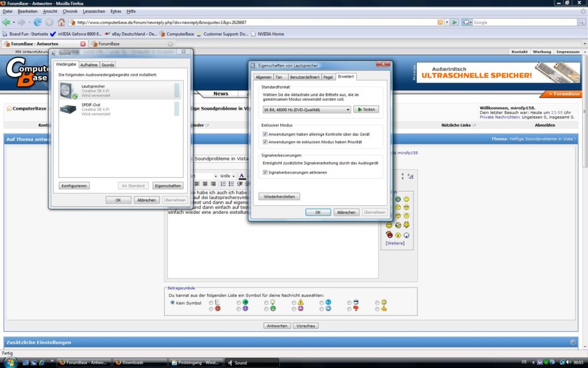The width and height of the screenshot is (588, 368).
Task: Open the Windows Start orb
Action: [10, 362]
